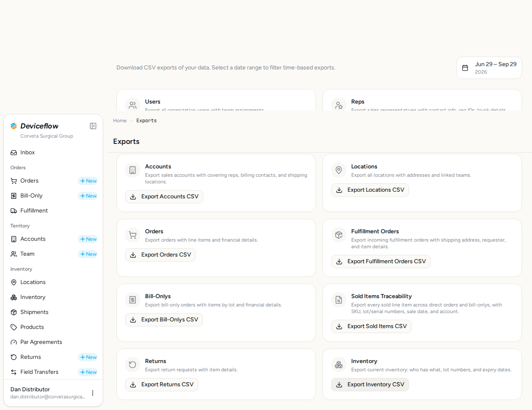Click the Deviceflow logo icon

tap(14, 126)
